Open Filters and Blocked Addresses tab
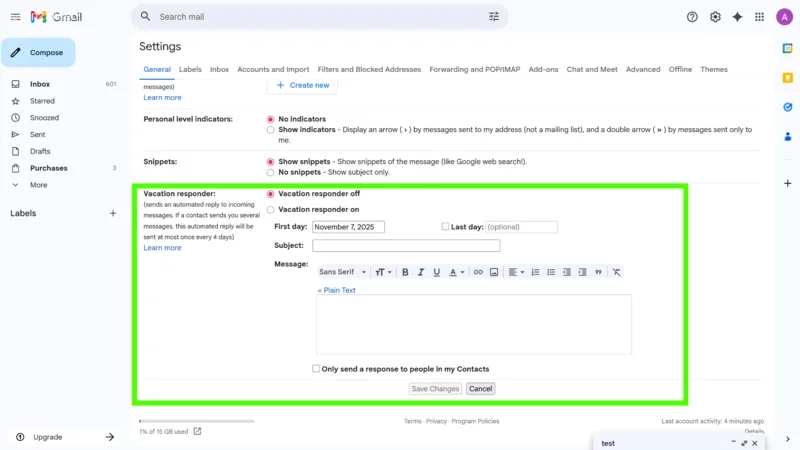Viewport: 800px width, 450px height. tap(369, 70)
